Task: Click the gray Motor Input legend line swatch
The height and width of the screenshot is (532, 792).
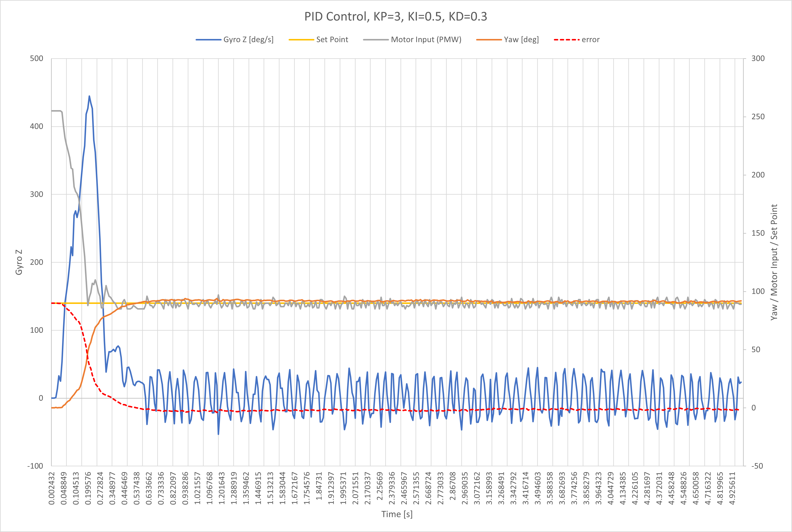Action: click(x=376, y=40)
